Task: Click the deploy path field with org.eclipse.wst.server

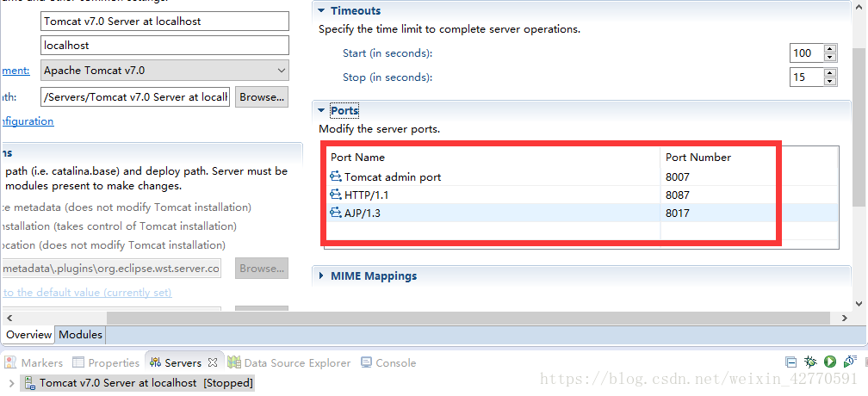Action: (x=111, y=269)
